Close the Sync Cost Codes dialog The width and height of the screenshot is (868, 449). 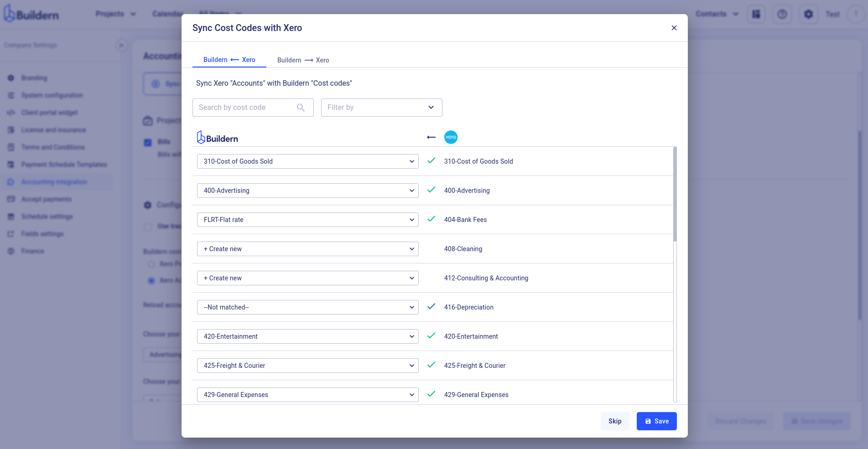[x=674, y=28]
